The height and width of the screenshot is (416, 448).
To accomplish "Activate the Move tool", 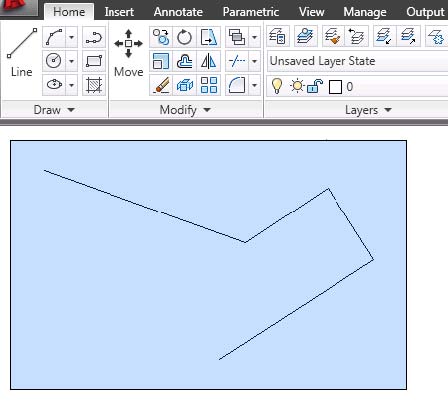I will click(128, 53).
